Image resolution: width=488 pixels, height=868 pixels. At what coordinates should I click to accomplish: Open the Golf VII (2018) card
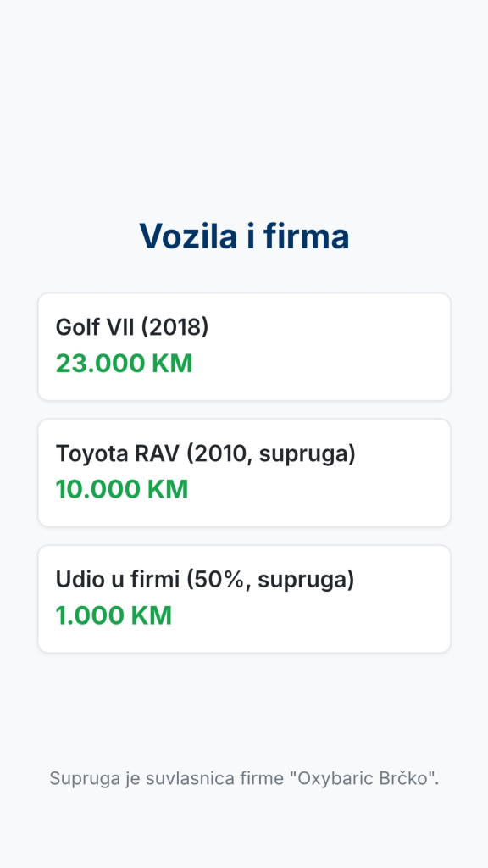(x=244, y=347)
